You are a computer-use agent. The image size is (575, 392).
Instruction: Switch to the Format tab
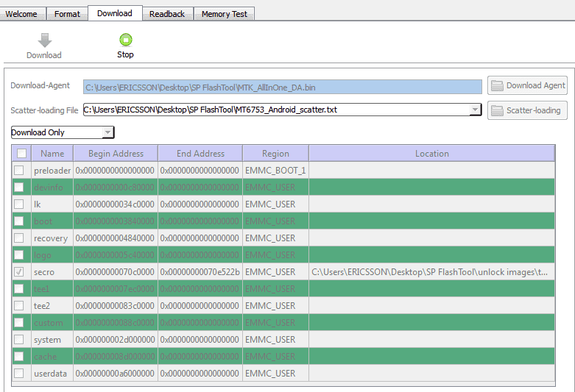tap(67, 14)
